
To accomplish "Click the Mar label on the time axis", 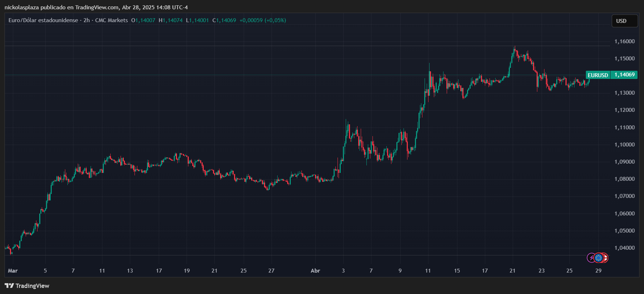I will (13, 271).
